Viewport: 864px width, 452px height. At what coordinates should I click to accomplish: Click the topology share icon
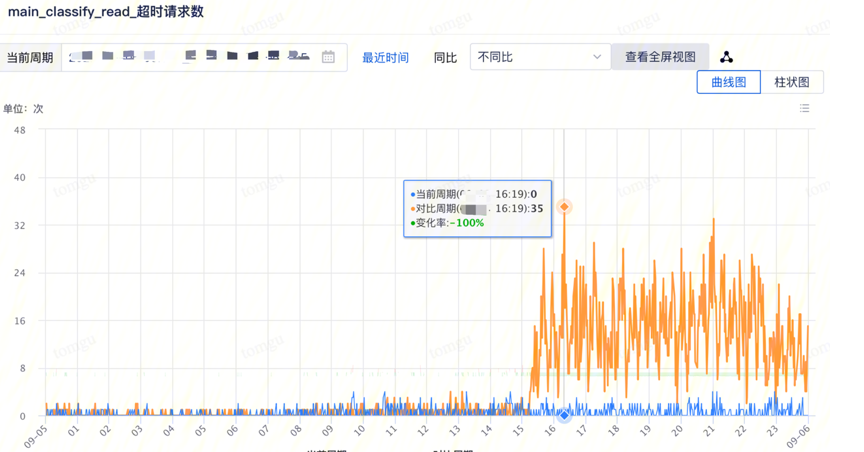click(x=726, y=57)
